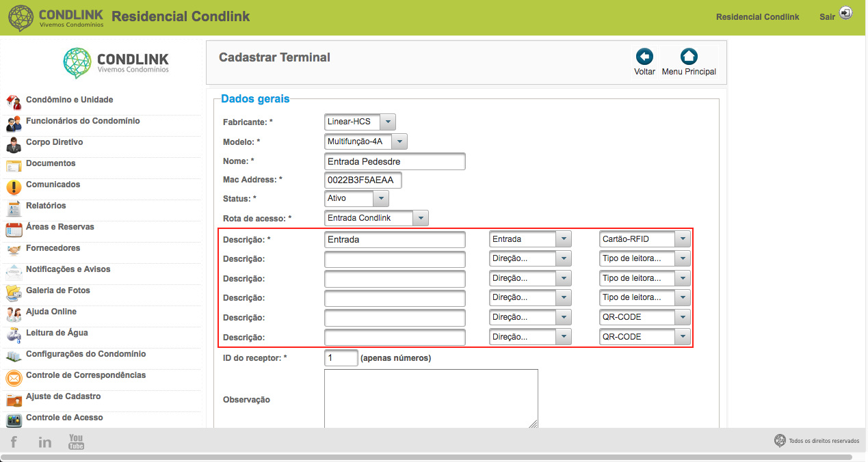Open Tipo de leitora dropdown in second row
This screenshot has width=868, height=462.
[644, 259]
